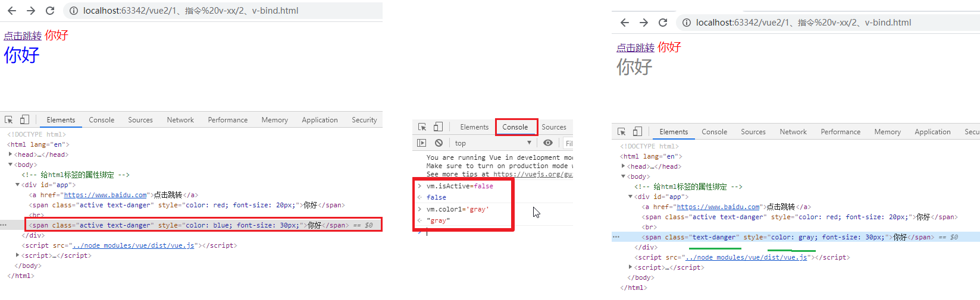Open baidu.com href in left DOM tree

pyautogui.click(x=105, y=195)
